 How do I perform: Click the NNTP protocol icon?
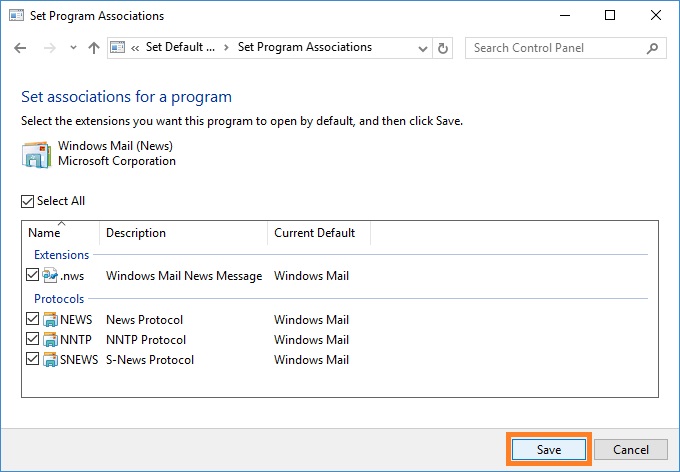50,340
